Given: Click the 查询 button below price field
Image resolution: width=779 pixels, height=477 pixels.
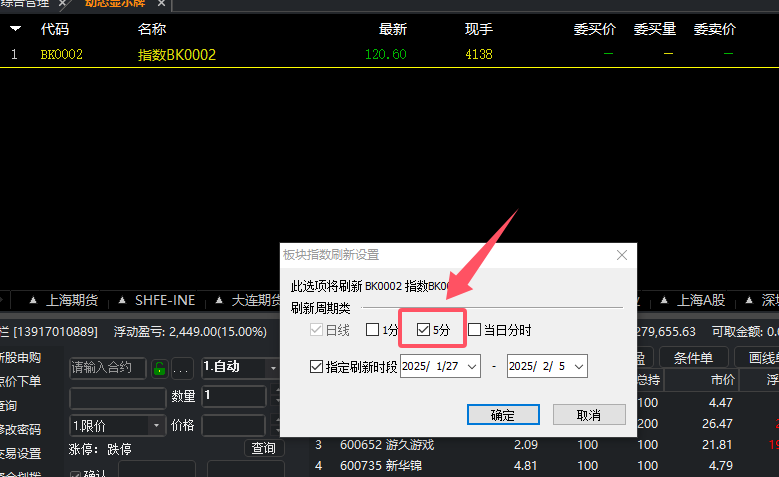Looking at the screenshot, I should point(263,448).
